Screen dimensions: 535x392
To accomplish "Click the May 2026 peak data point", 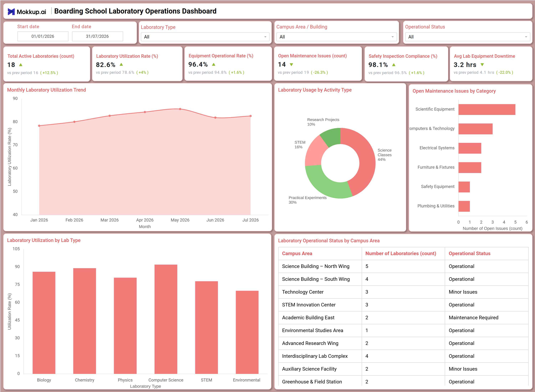I will (180, 109).
